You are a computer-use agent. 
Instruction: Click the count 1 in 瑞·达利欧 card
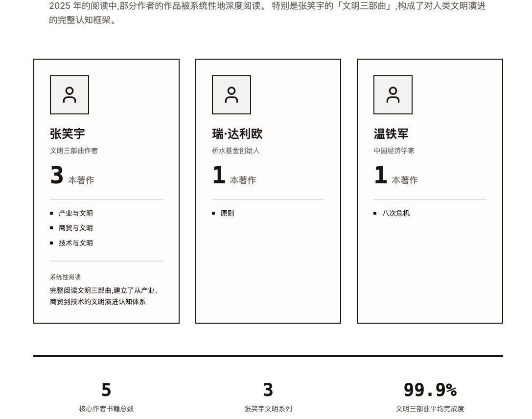click(x=219, y=175)
